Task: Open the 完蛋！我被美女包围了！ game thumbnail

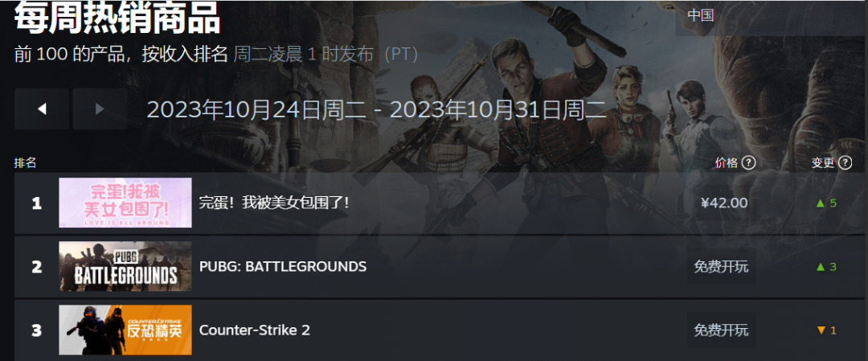Action: coord(125,203)
